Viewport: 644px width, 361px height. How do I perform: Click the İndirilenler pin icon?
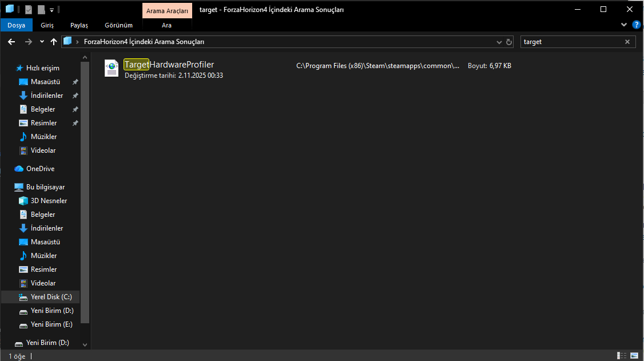[x=75, y=96]
